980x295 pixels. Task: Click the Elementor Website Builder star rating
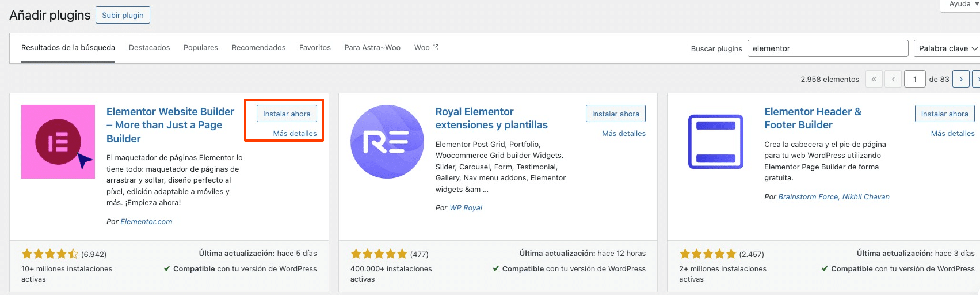coord(49,254)
